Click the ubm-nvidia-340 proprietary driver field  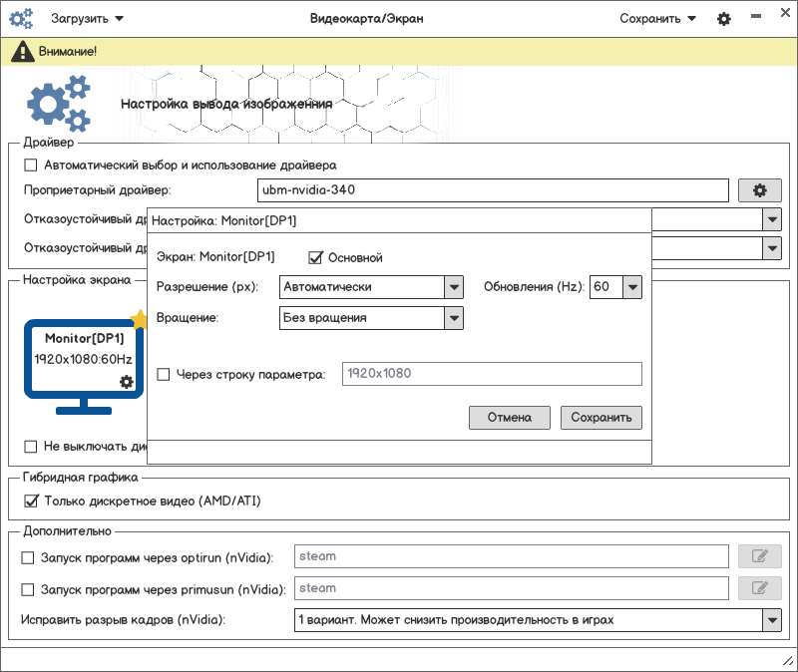click(493, 190)
